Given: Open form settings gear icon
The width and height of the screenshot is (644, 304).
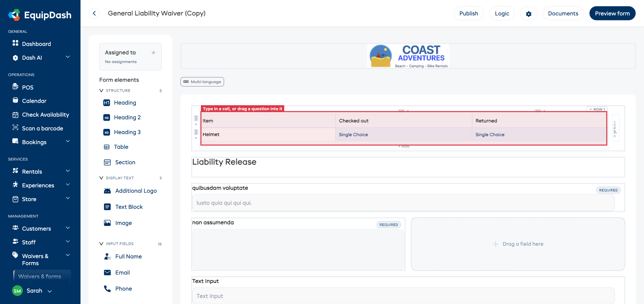Looking at the screenshot, I should click(529, 14).
